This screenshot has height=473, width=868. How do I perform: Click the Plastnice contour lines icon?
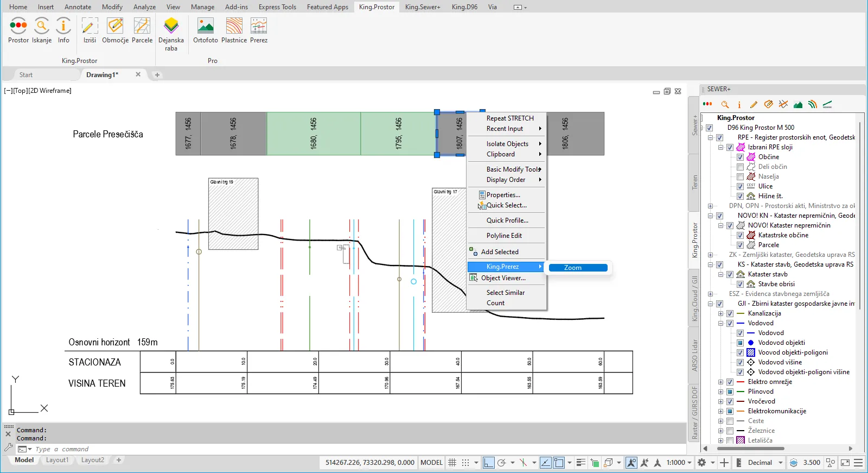[x=234, y=26]
